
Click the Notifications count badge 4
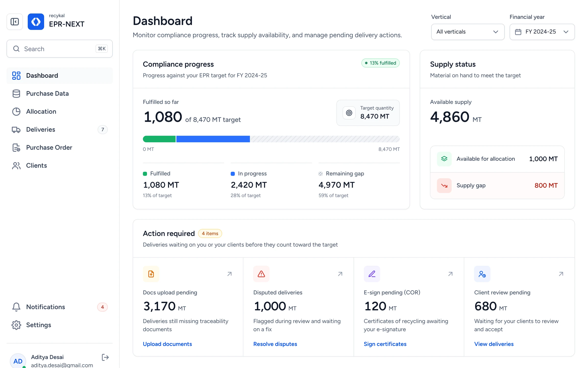click(102, 307)
